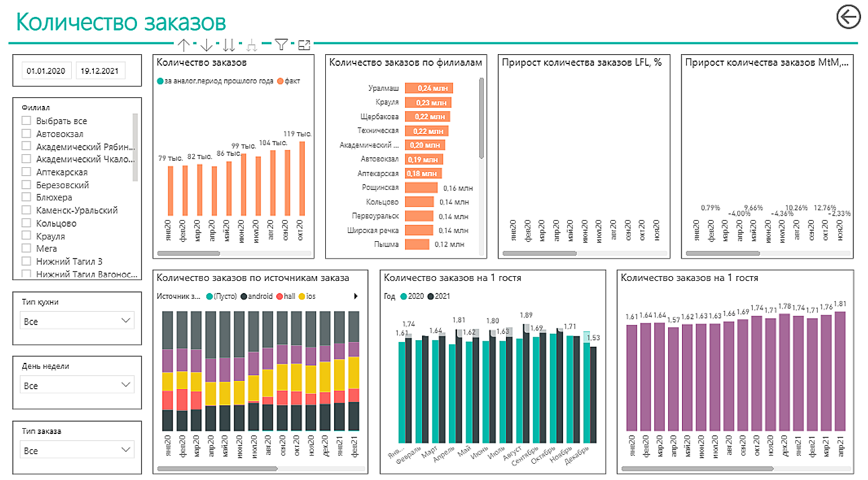The height and width of the screenshot is (480, 868).
Task: Click the 'Прирост количества заказов MtM,...' title
Action: (767, 62)
